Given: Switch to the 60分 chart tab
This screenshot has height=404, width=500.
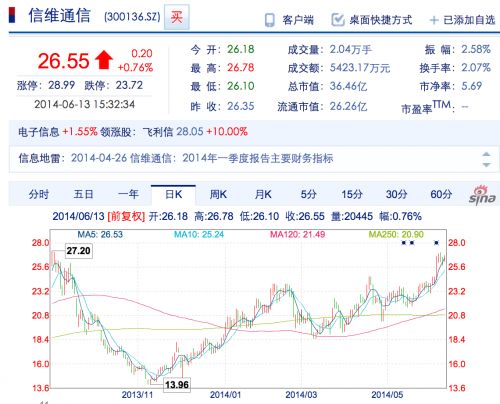Looking at the screenshot, I should pos(441,194).
